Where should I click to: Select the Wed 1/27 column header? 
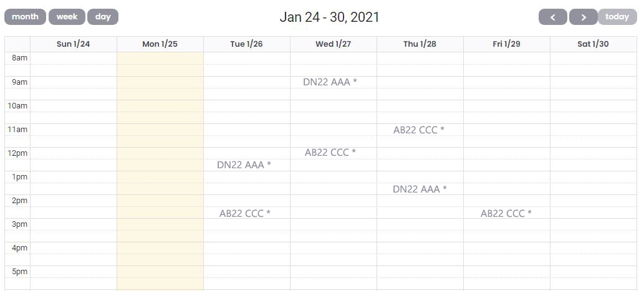pos(333,44)
